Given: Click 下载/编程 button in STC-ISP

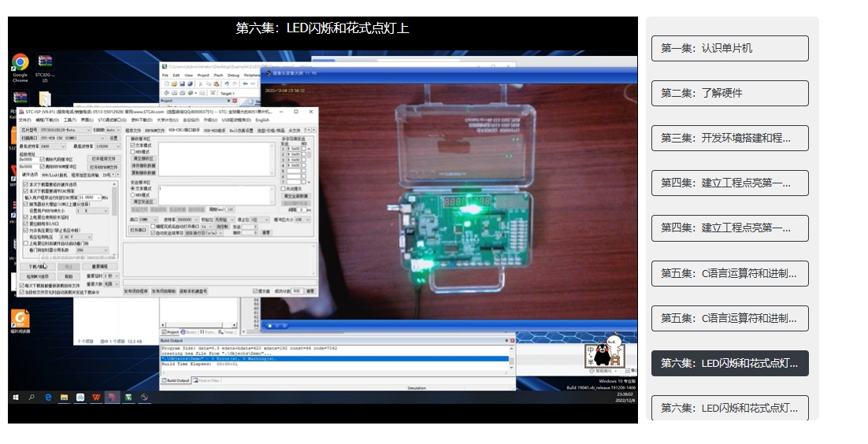Looking at the screenshot, I should 38,266.
